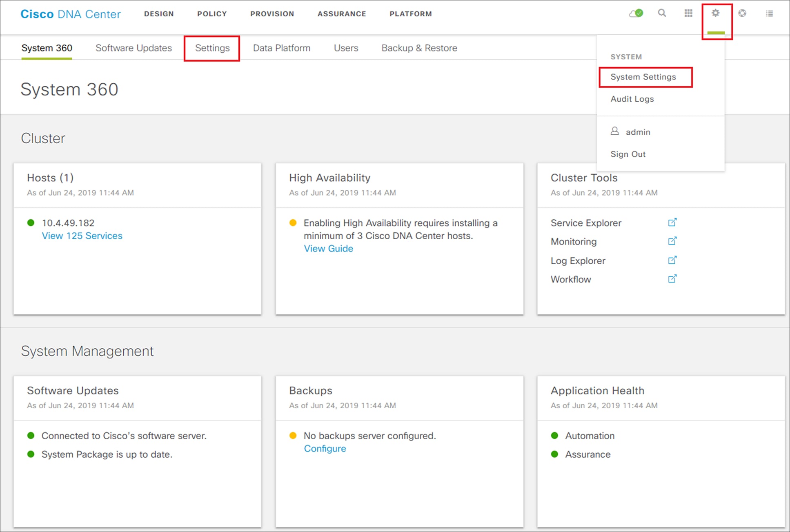This screenshot has width=790, height=532.
Task: Click the Software Updates card title
Action: (x=73, y=391)
